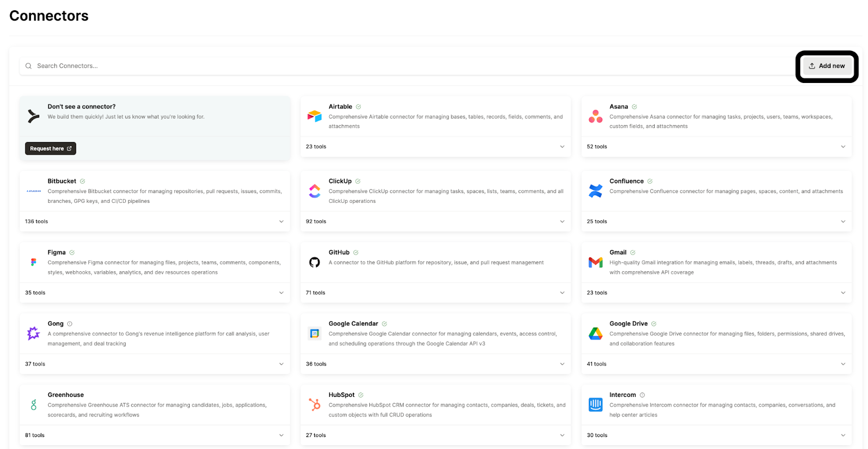The width and height of the screenshot is (868, 449).
Task: Click the Add new button
Action: point(827,66)
